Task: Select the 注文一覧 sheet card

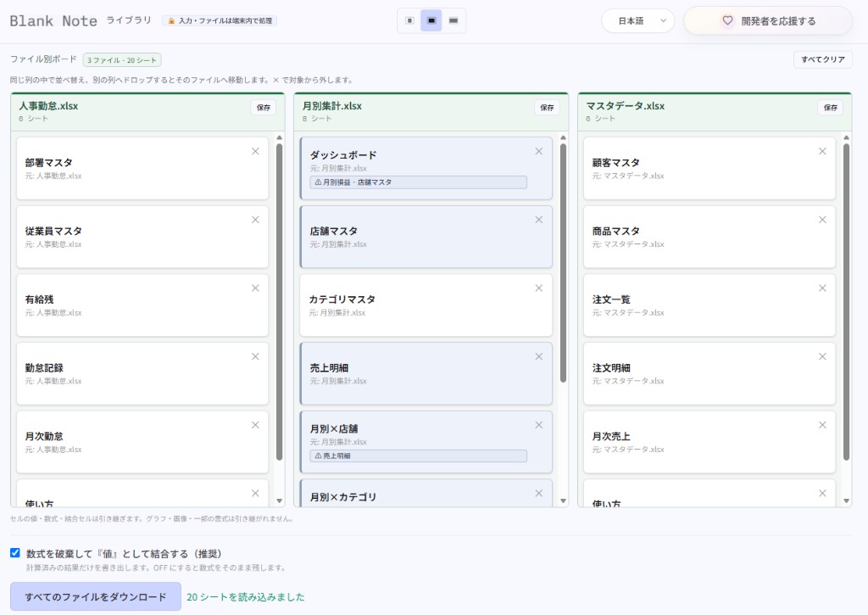Action: (709, 305)
